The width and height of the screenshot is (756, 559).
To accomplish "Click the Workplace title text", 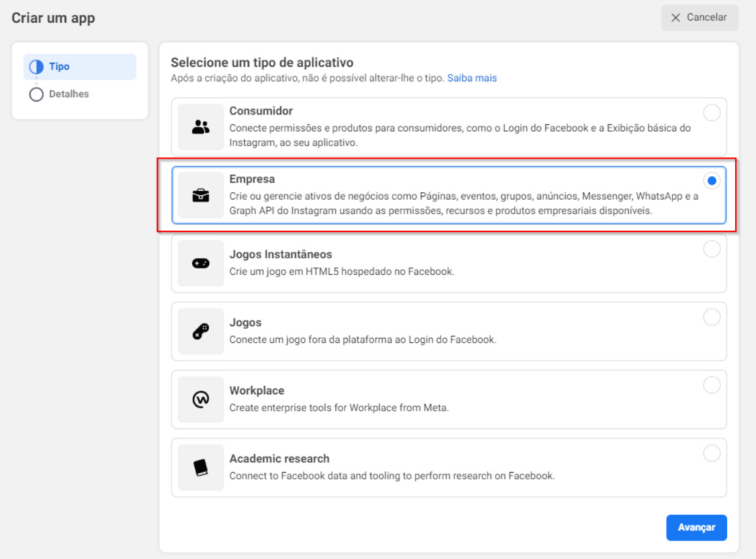I will pyautogui.click(x=257, y=390).
